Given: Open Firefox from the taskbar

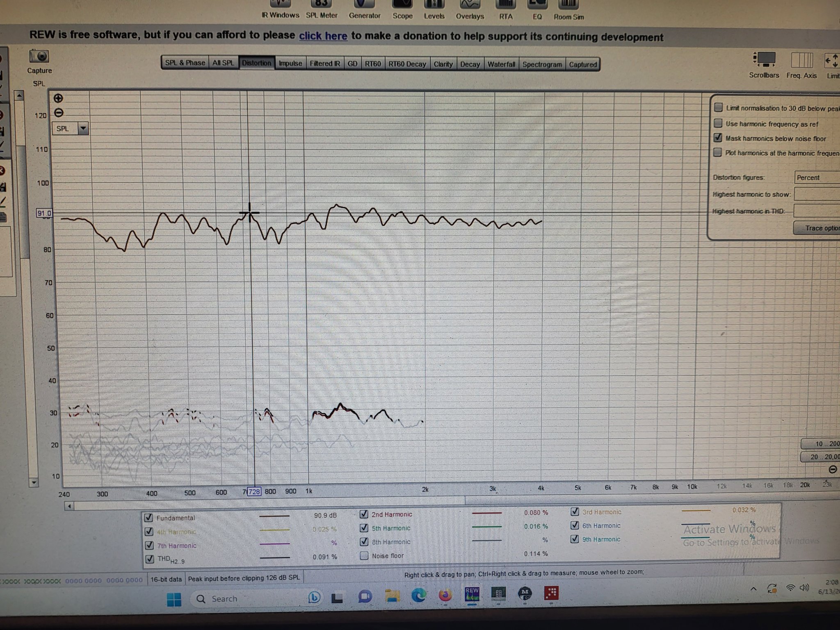Looking at the screenshot, I should click(x=445, y=595).
